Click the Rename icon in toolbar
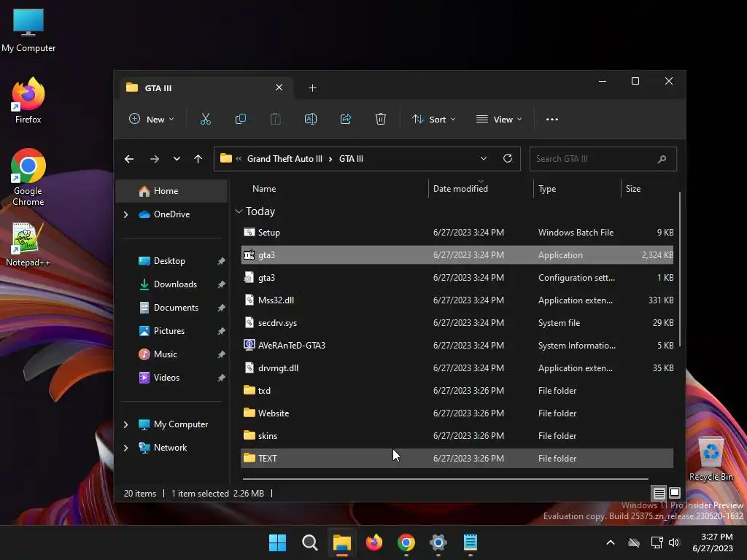The width and height of the screenshot is (747, 560). (311, 119)
